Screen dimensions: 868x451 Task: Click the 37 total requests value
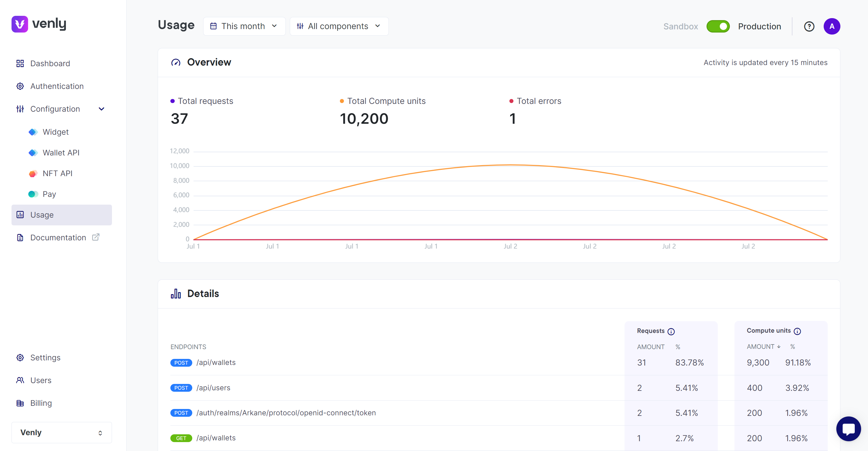[179, 119]
